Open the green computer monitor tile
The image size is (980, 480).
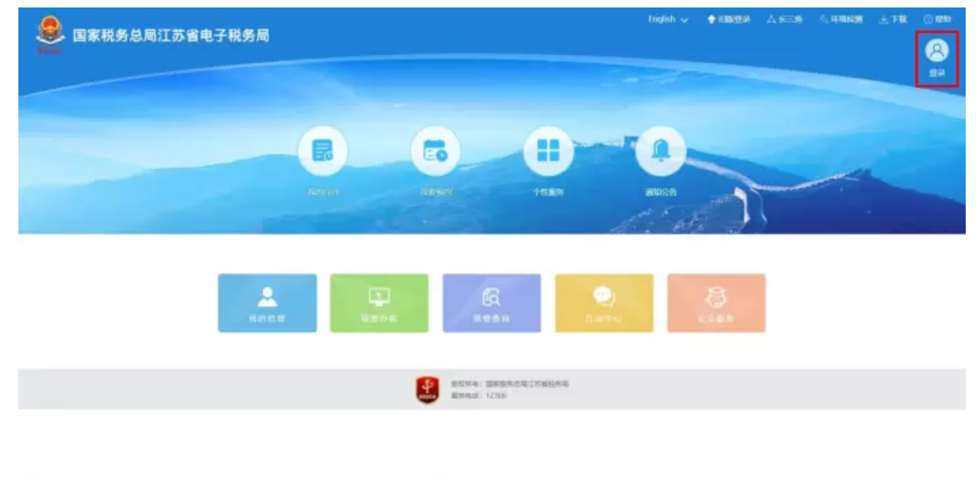tap(379, 303)
